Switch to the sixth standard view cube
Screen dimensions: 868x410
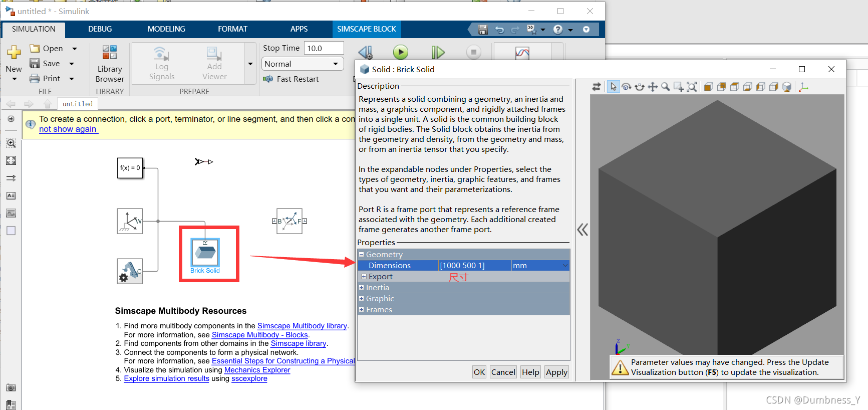click(x=773, y=87)
